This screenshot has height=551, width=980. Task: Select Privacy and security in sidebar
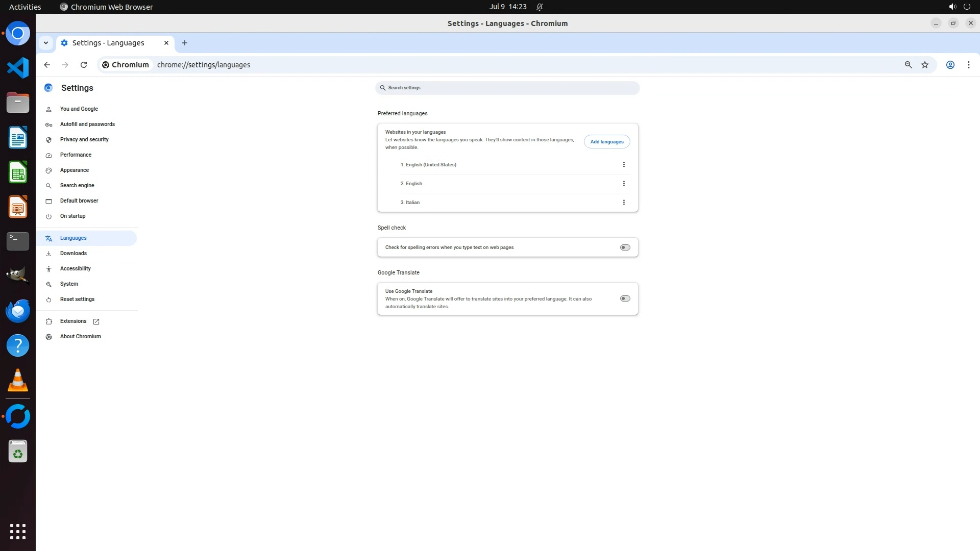(84, 139)
